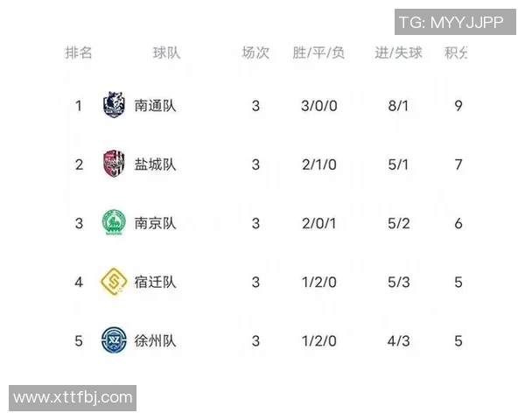Click the green 南京队 team badge
Viewport: 525px width, 420px height.
pos(114,223)
